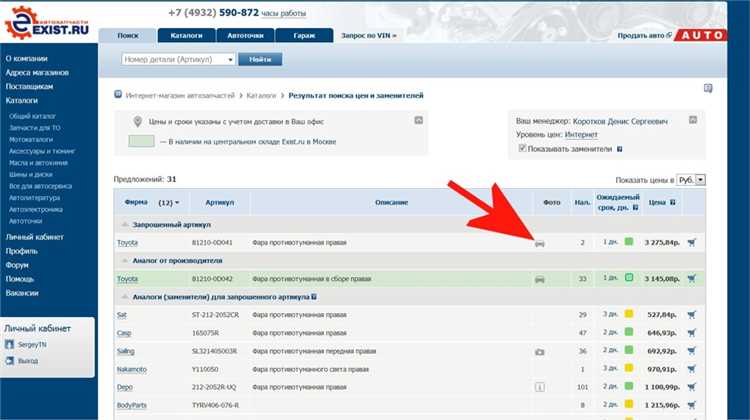Click the part number search input field

coord(174,60)
